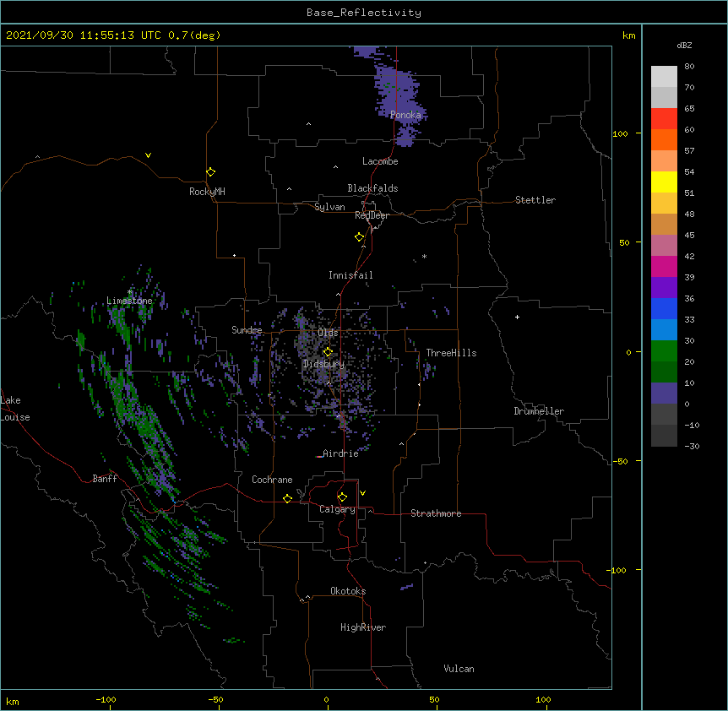Click the Strathmore label
Screen dimensions: 728x711
(x=436, y=513)
